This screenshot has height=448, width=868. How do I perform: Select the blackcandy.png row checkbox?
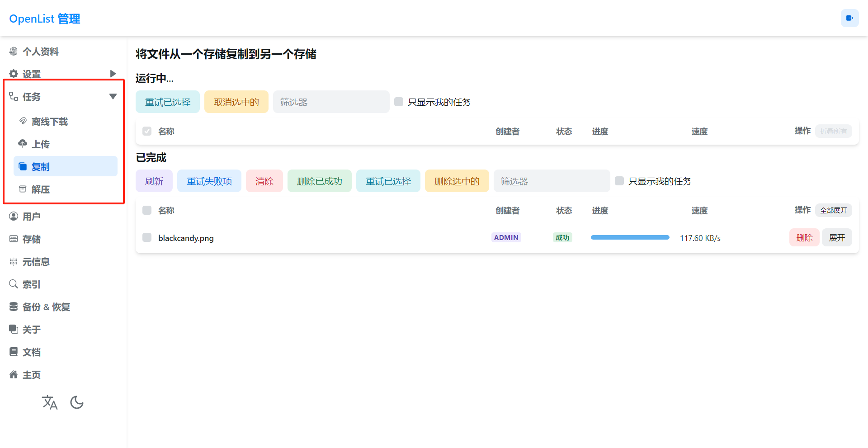pos(147,237)
